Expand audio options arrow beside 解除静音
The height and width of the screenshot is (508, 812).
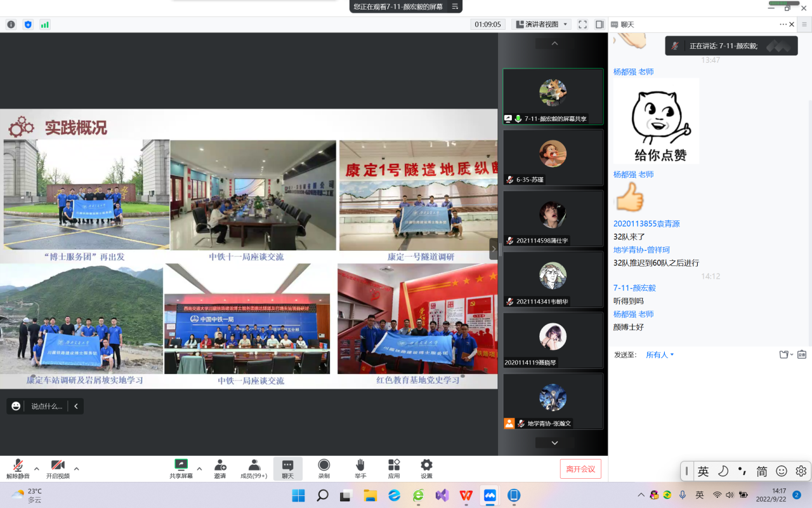pyautogui.click(x=36, y=469)
